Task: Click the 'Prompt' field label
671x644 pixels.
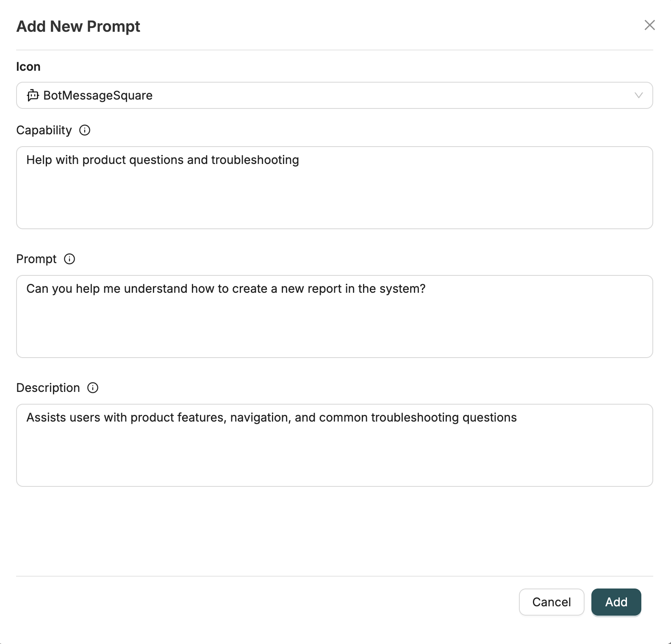Action: tap(36, 259)
